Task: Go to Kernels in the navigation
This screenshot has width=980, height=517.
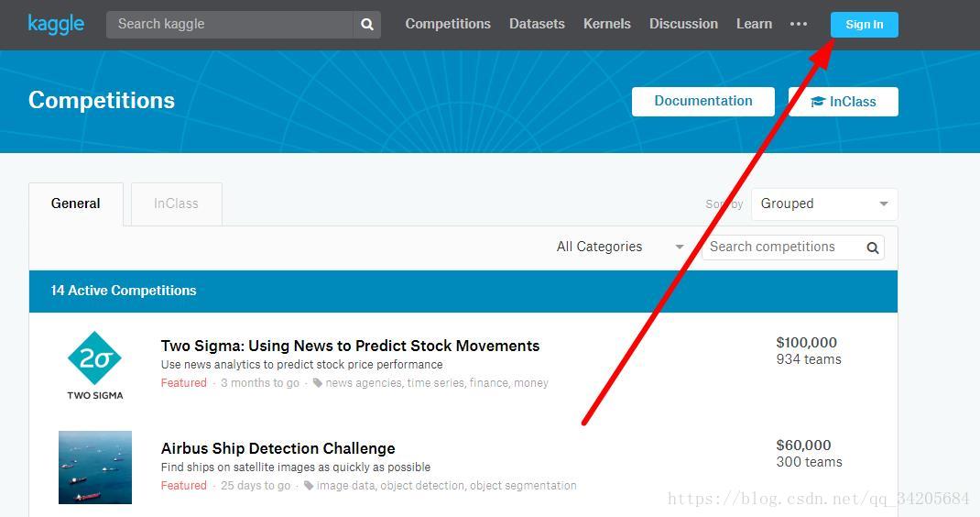Action: [607, 24]
